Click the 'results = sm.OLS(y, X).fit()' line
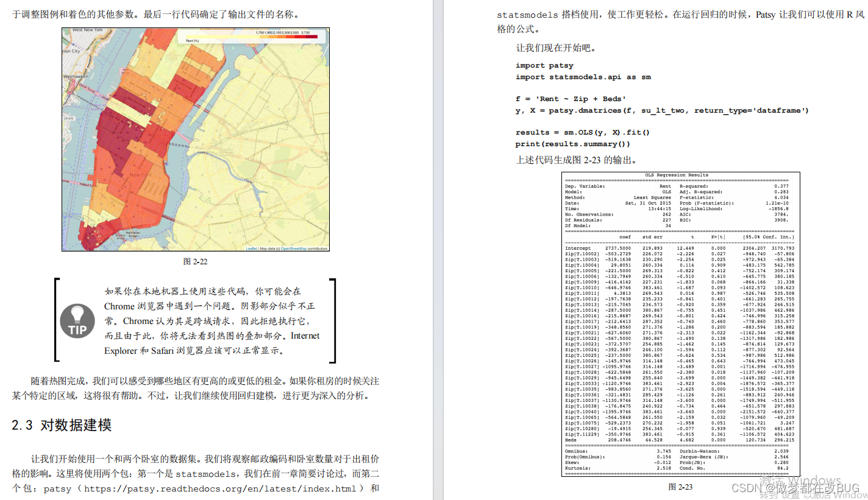868x500 pixels. coord(583,132)
